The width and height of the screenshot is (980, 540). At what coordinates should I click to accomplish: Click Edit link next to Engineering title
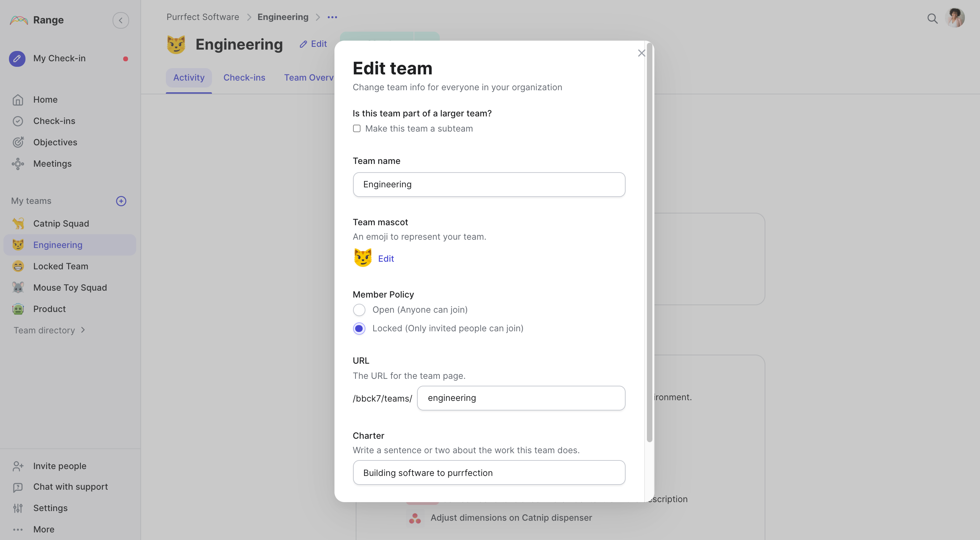click(x=313, y=44)
